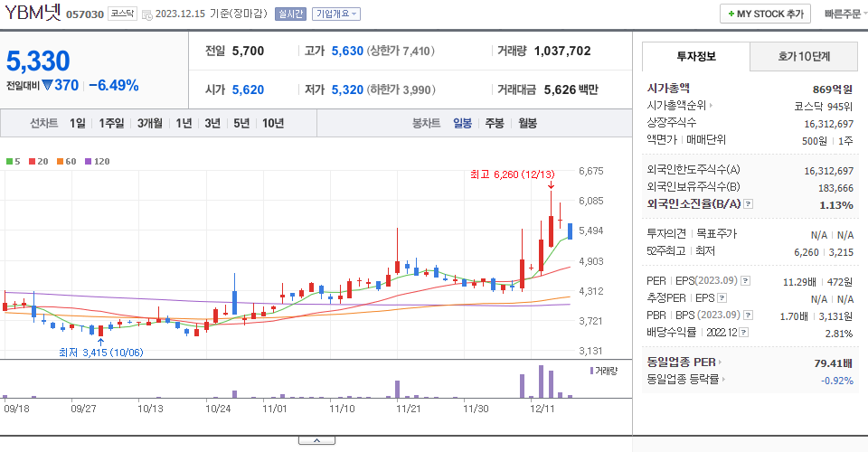Viewport: 868px width, 452px height.
Task: Click 동일업종 등락률 value -0.92%
Action: tap(837, 381)
